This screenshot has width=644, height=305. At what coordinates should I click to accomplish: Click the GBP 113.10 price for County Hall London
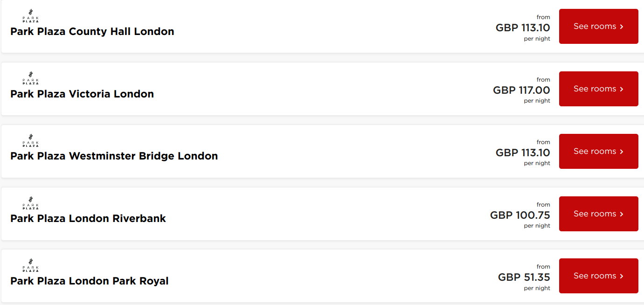point(523,28)
